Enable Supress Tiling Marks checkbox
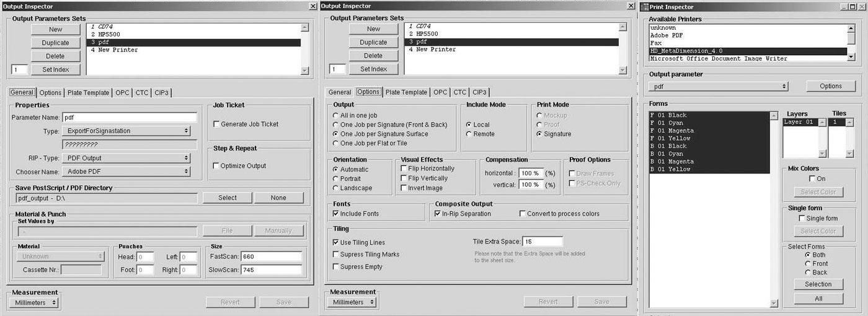 (336, 254)
